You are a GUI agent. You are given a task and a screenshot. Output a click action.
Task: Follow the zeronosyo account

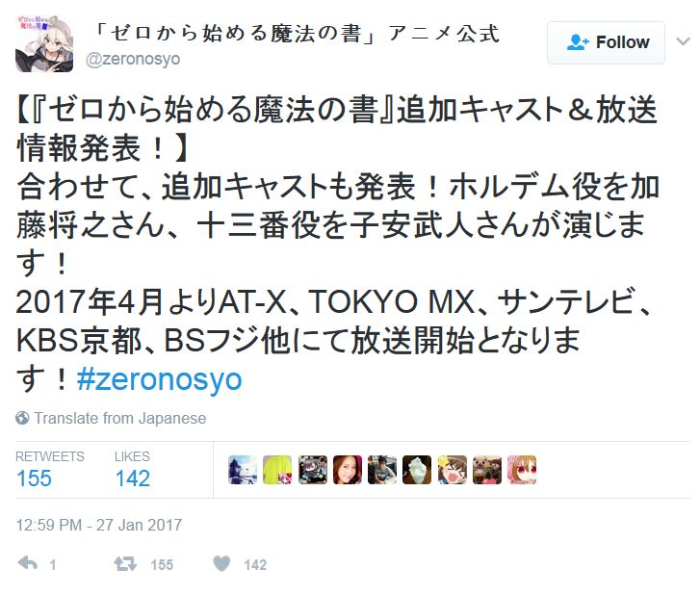tap(606, 43)
